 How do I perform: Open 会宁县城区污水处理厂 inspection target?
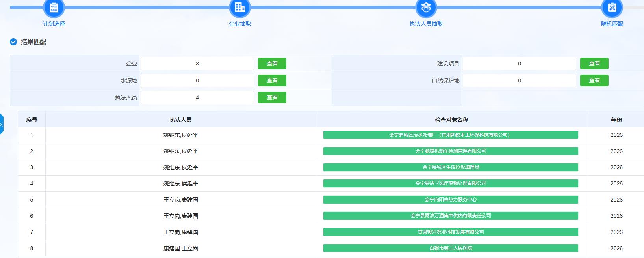click(451, 135)
